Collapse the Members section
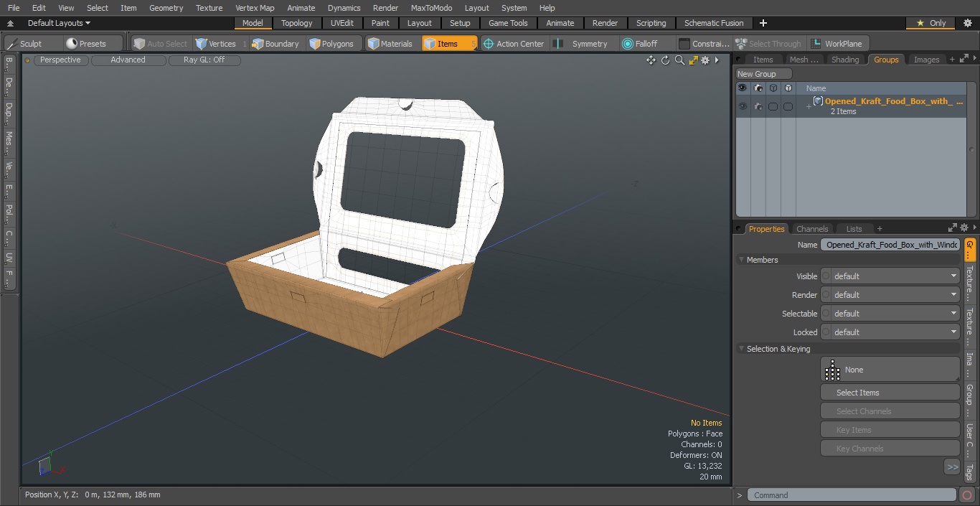The height and width of the screenshot is (506, 980). [742, 260]
